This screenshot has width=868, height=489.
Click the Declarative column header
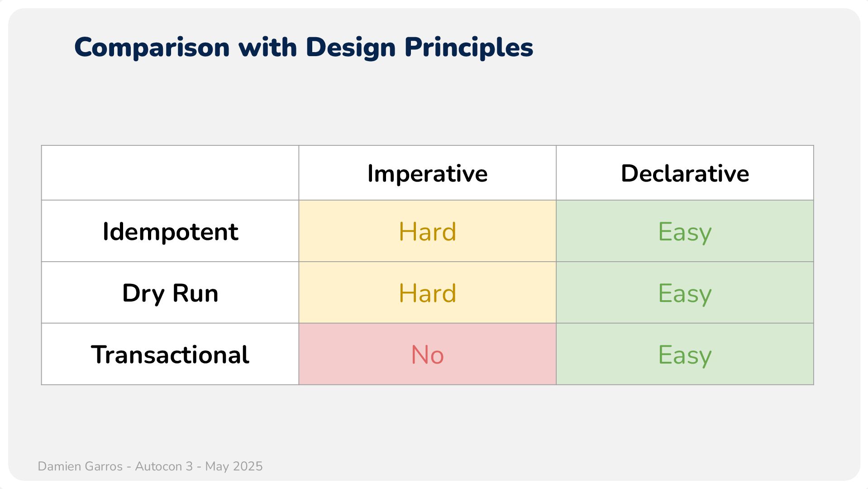coord(685,173)
